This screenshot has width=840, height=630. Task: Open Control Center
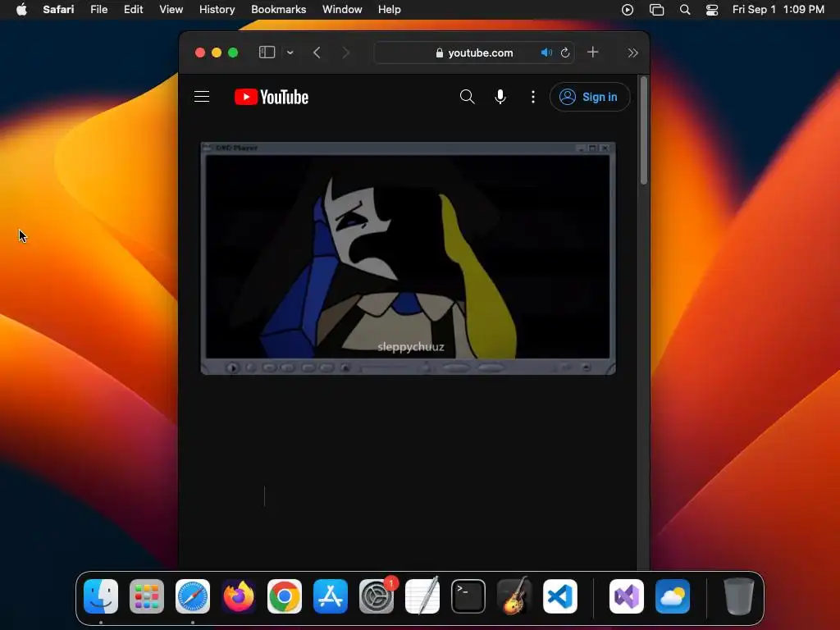coord(712,9)
